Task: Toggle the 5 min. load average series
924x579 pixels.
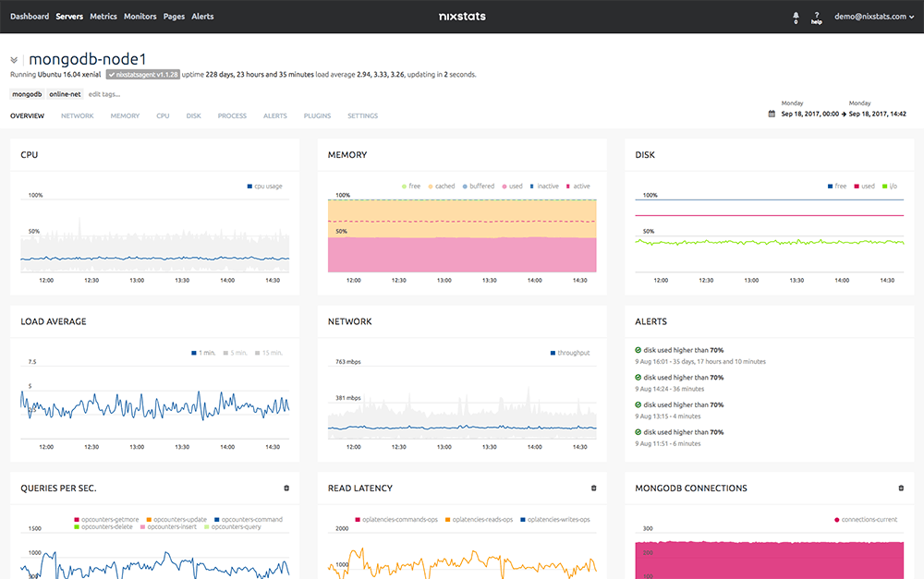Action: coord(237,353)
